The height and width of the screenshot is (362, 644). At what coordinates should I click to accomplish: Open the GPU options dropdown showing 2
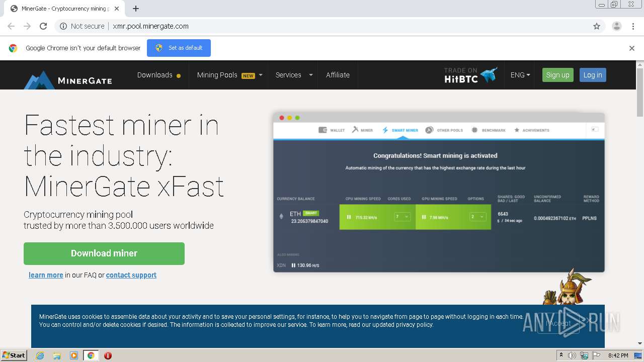[477, 217]
